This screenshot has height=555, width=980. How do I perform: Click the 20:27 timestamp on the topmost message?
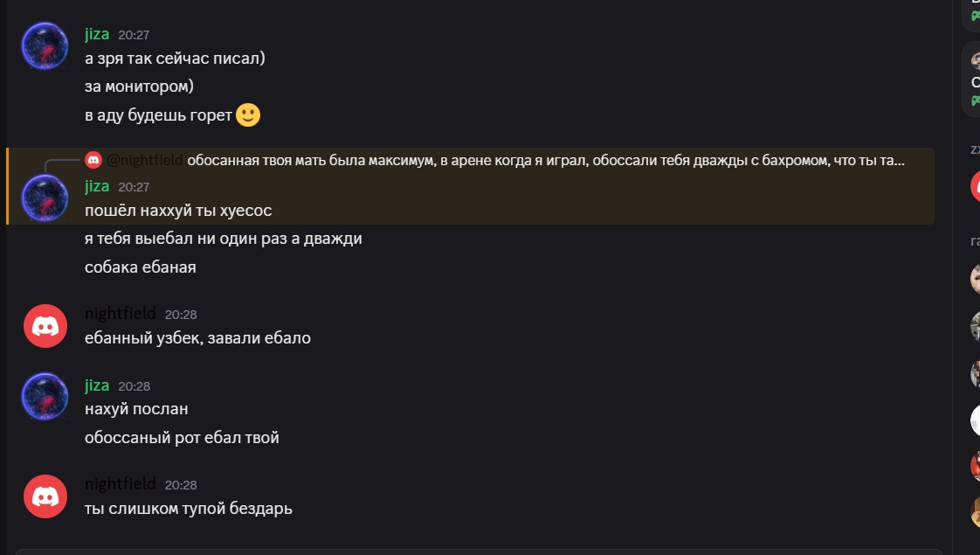click(x=134, y=35)
